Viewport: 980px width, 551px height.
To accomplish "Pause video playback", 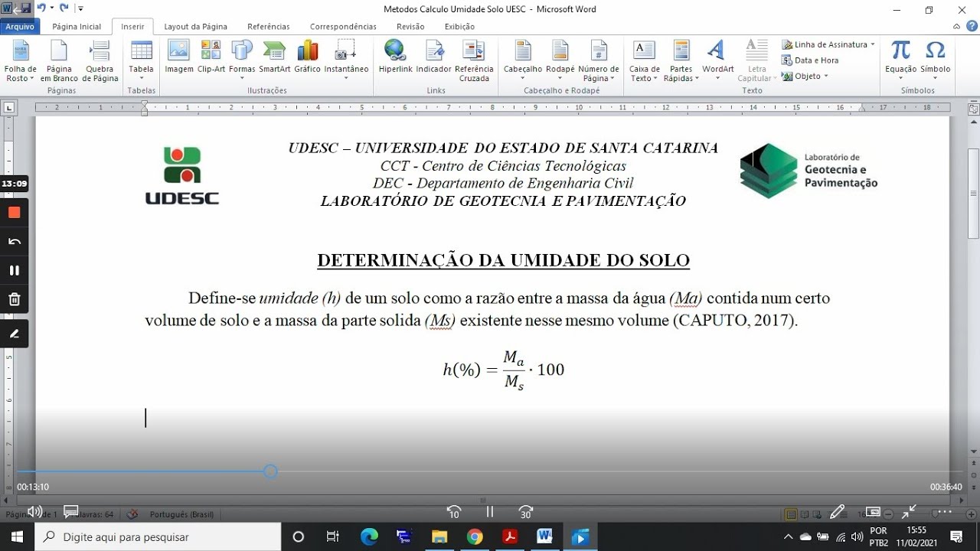I will (x=490, y=512).
